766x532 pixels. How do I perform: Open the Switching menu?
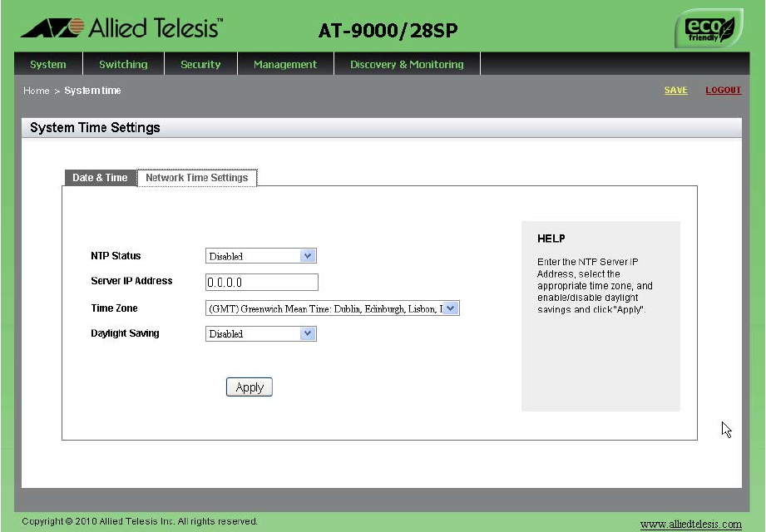(x=123, y=64)
